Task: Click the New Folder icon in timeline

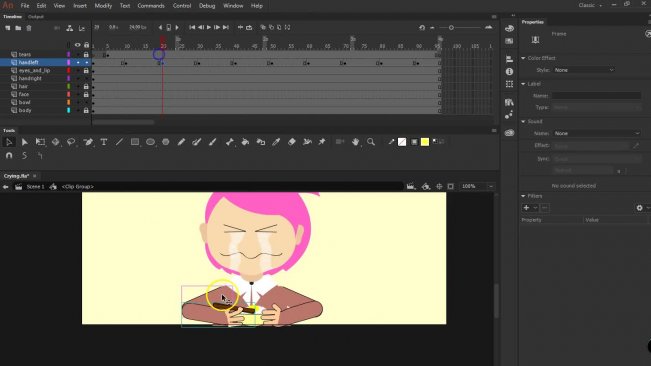Action: point(18,28)
